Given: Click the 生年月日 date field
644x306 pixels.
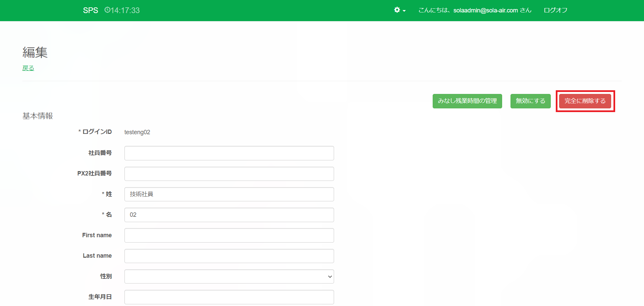Looking at the screenshot, I should (229, 297).
